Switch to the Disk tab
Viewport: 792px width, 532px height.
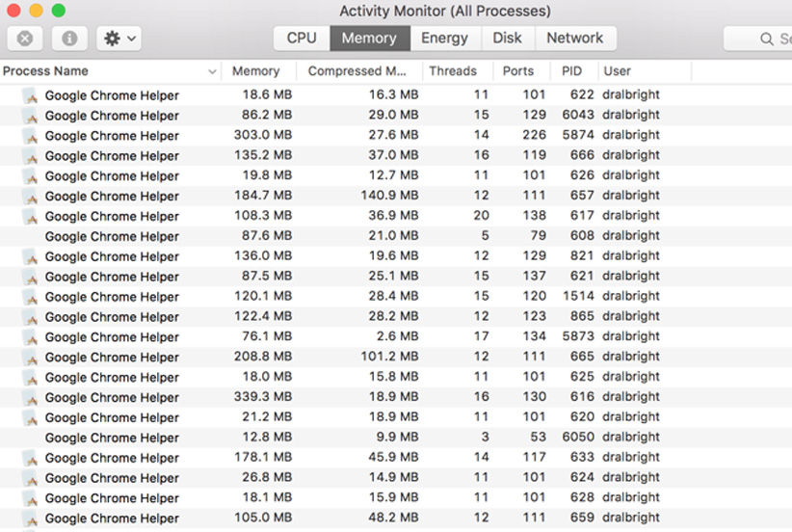click(507, 39)
